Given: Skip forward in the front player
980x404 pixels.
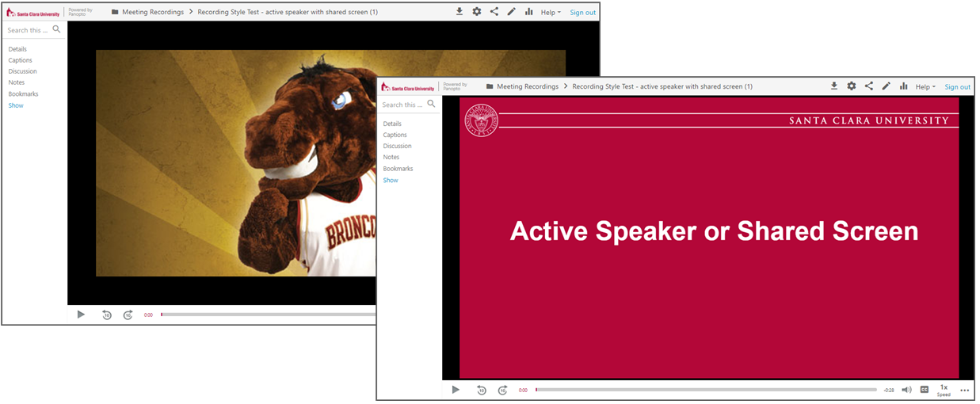Looking at the screenshot, I should [x=502, y=390].
